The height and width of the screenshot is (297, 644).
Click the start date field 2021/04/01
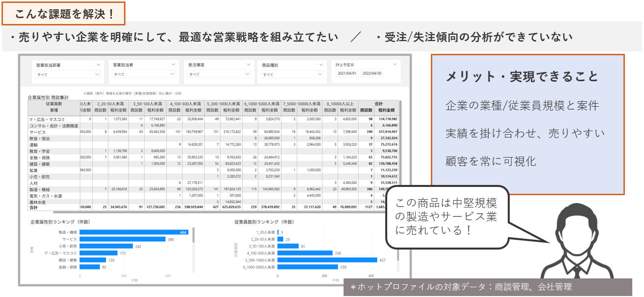(347, 73)
